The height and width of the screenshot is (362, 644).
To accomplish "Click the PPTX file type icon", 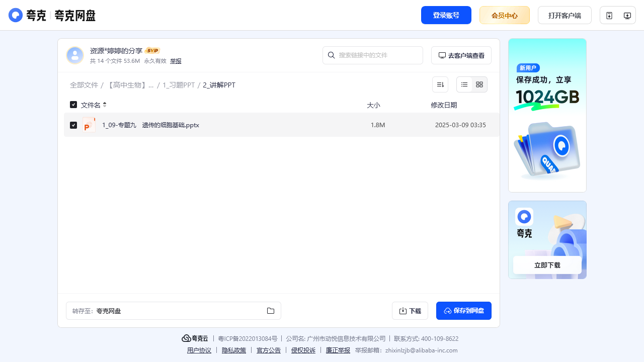I will click(x=89, y=125).
